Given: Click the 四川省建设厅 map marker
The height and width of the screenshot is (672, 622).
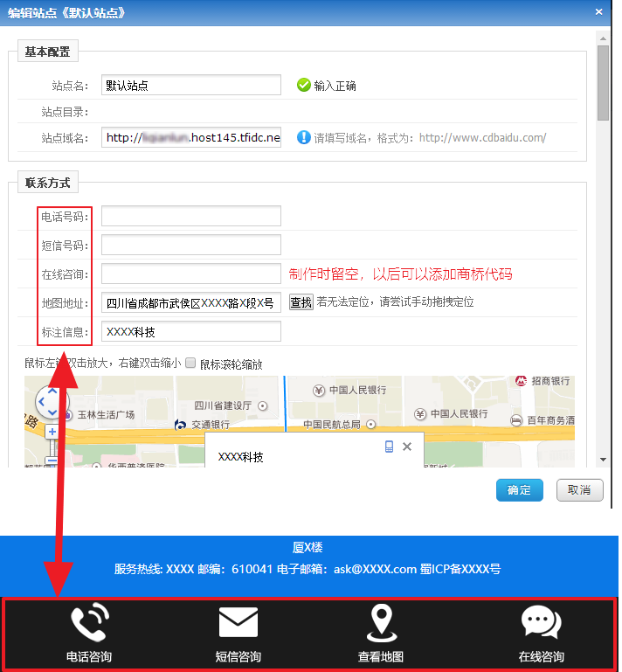Looking at the screenshot, I should 263,405.
